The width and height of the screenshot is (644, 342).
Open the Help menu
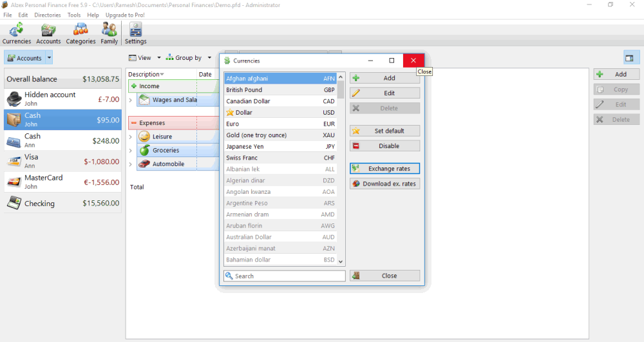(x=93, y=15)
